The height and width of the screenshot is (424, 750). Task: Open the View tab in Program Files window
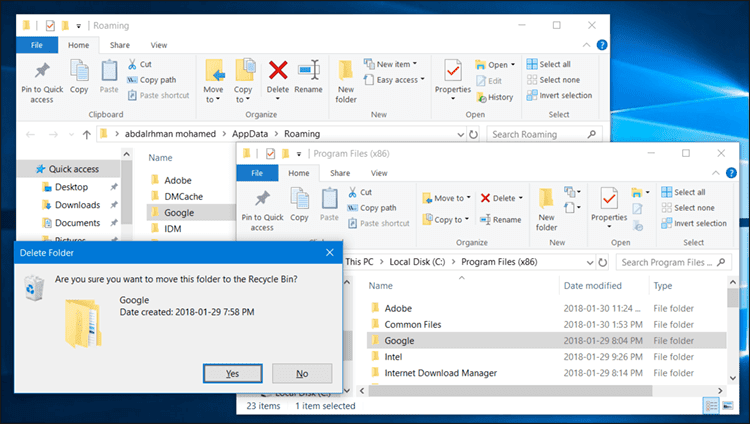[x=379, y=173]
